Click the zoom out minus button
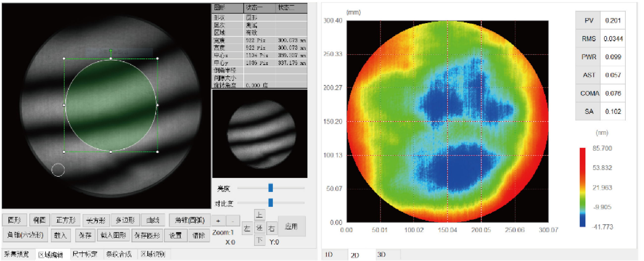The height and width of the screenshot is (261, 644). 233,221
